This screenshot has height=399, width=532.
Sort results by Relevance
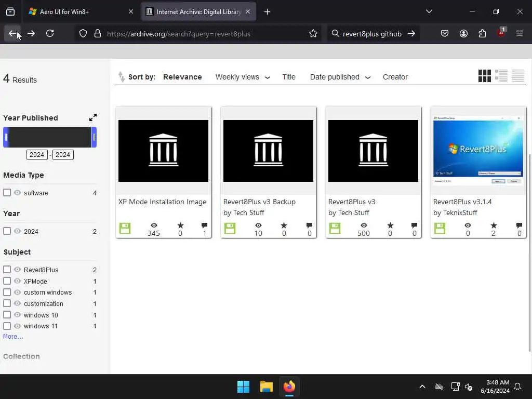tap(182, 77)
